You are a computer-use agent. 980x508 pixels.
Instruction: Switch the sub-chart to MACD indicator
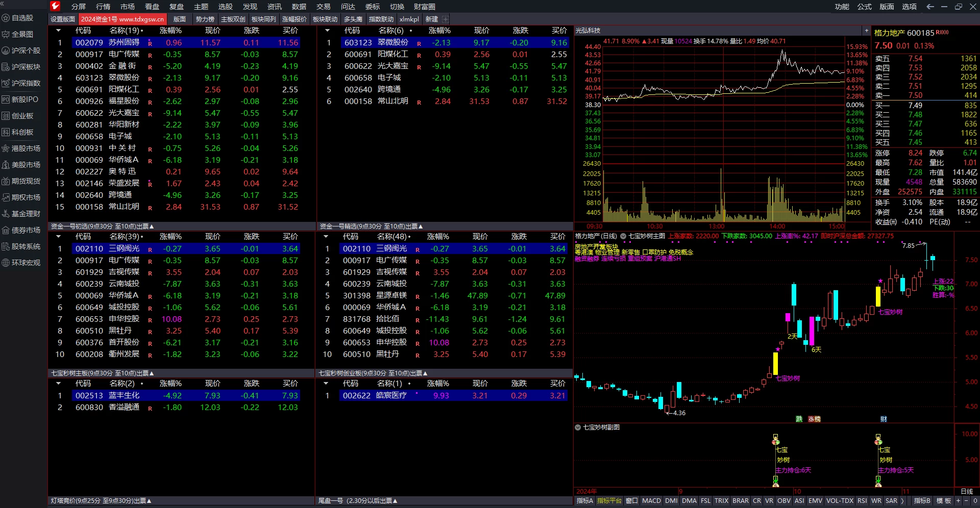coord(651,501)
